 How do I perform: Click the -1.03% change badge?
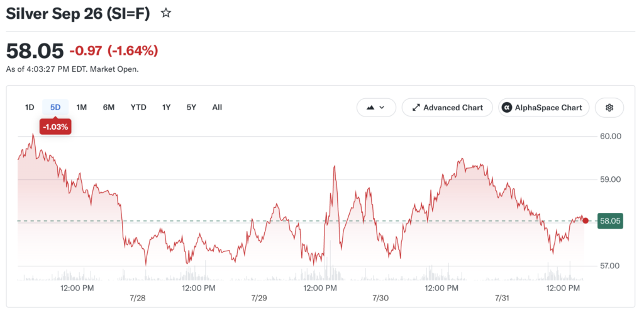click(x=55, y=127)
